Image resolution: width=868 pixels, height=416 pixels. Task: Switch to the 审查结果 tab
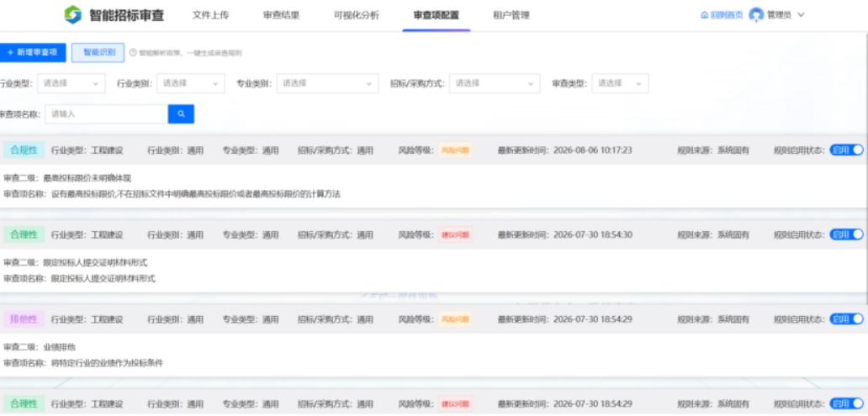click(x=281, y=15)
